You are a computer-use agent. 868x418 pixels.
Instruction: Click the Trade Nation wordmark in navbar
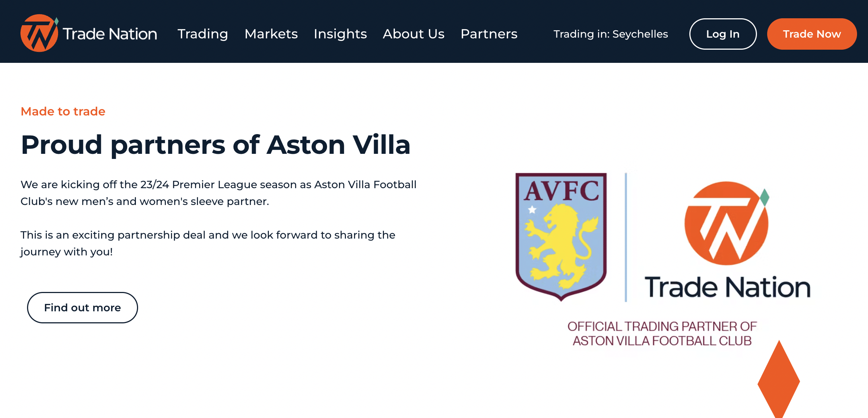point(110,34)
